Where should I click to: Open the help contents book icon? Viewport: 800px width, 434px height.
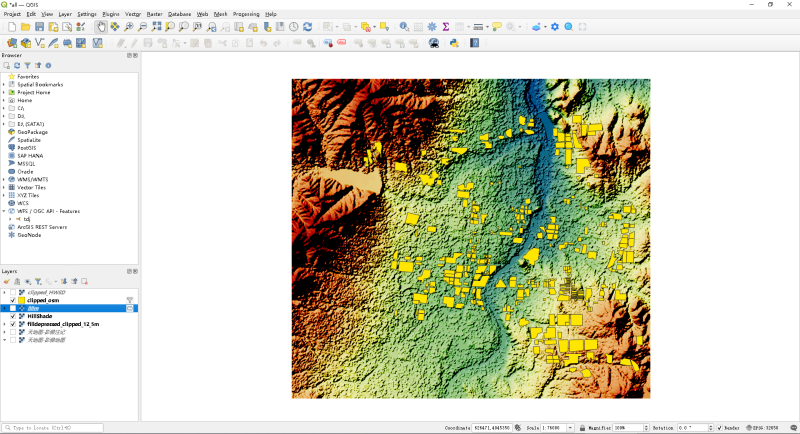pos(474,43)
